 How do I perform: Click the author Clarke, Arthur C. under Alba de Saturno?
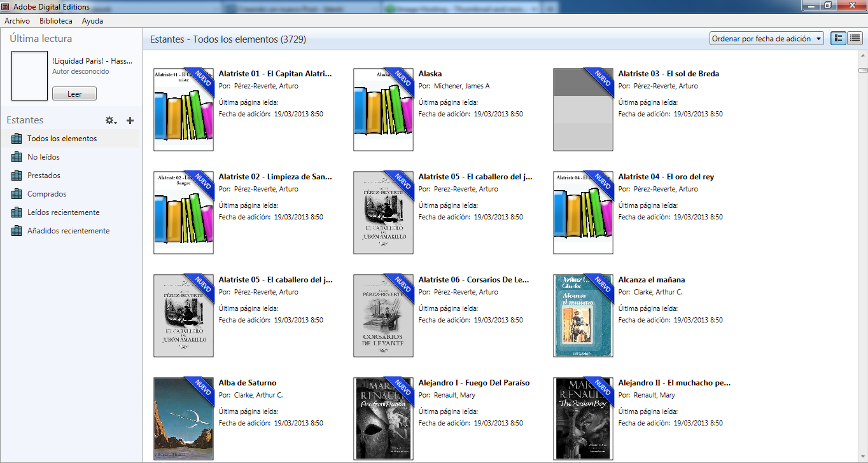click(258, 395)
